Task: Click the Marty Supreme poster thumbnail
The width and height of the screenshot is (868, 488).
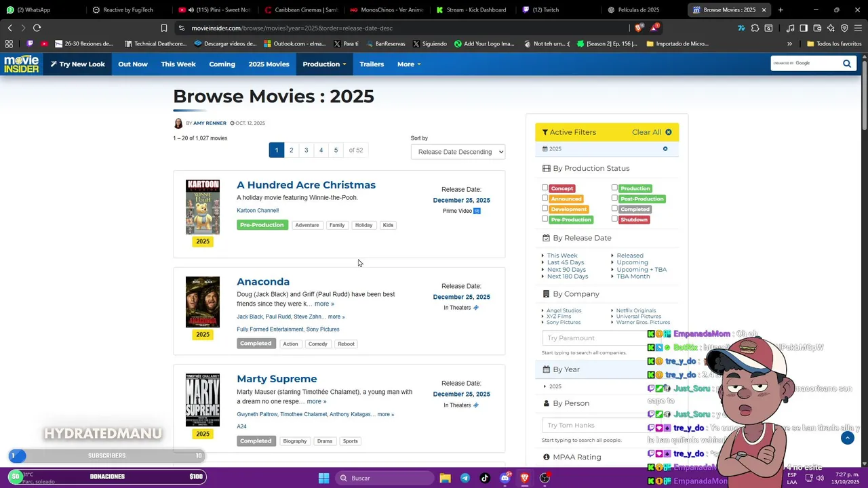Action: (203, 400)
